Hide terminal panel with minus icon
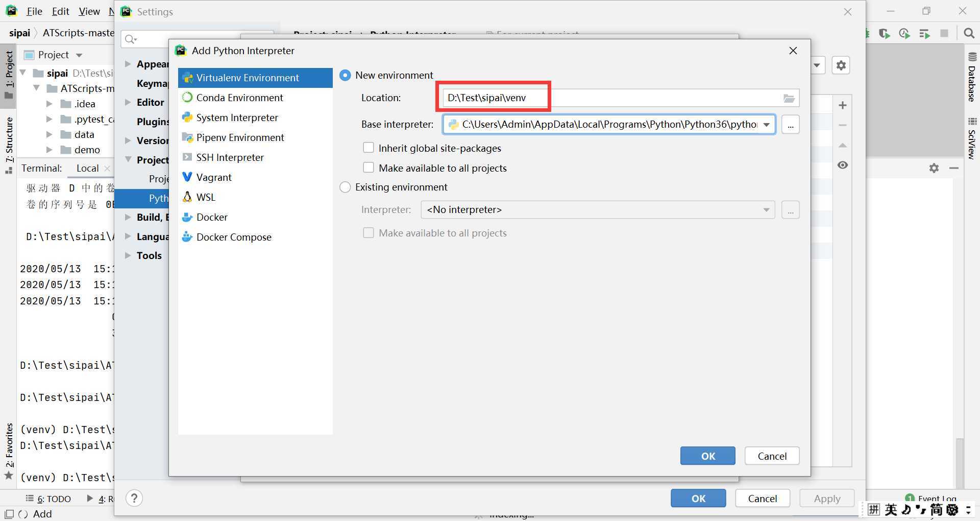 pos(954,168)
